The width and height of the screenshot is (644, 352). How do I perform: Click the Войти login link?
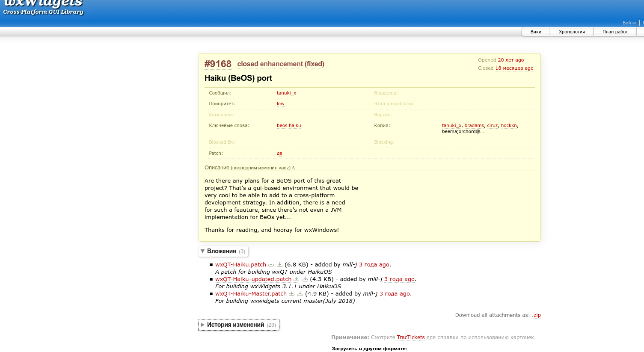point(629,23)
